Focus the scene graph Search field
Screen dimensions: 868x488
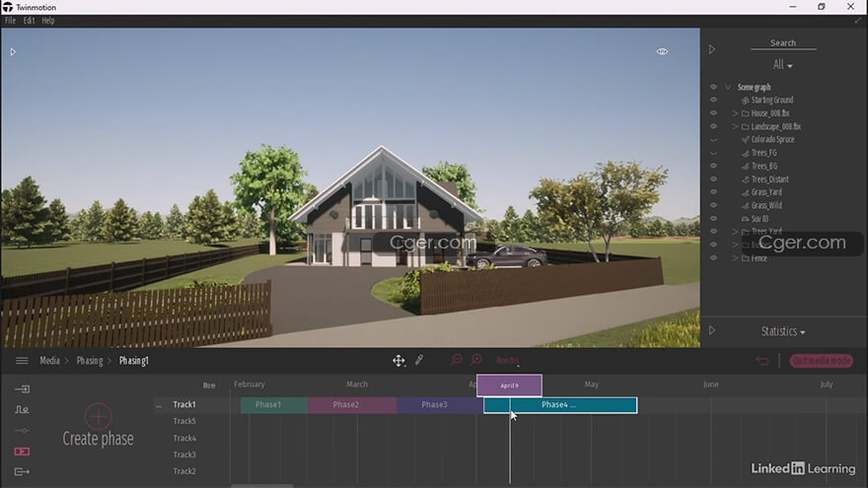coord(783,43)
